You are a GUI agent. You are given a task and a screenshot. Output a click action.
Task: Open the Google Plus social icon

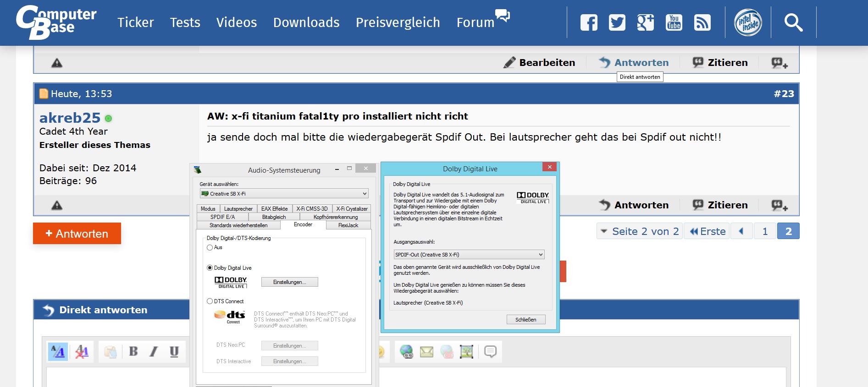coord(646,22)
